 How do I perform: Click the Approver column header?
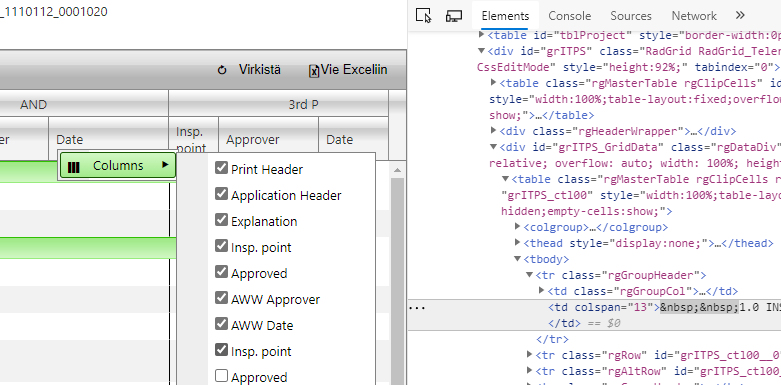click(268, 139)
